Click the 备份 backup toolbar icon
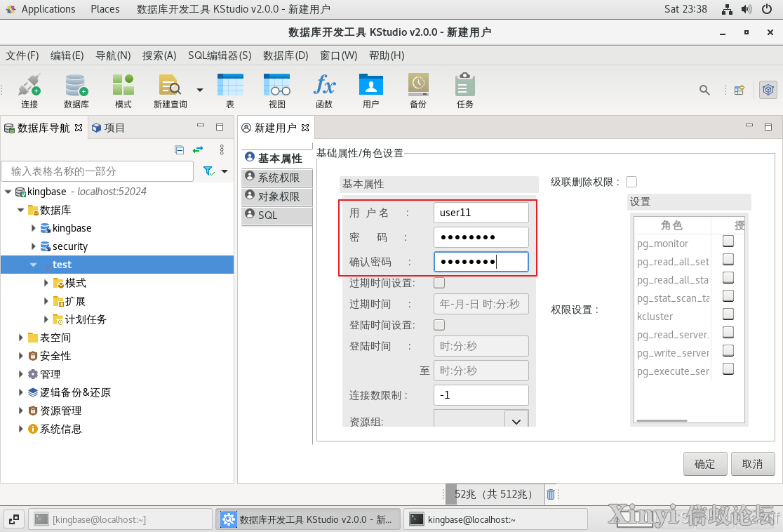 (x=418, y=91)
